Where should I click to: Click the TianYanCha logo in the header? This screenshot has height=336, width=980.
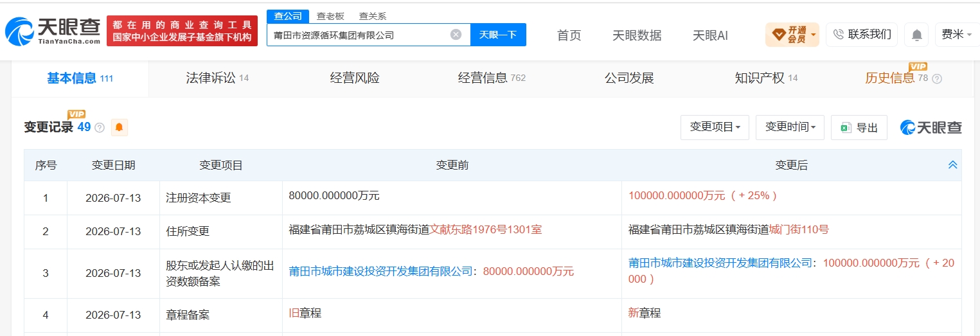(x=53, y=31)
